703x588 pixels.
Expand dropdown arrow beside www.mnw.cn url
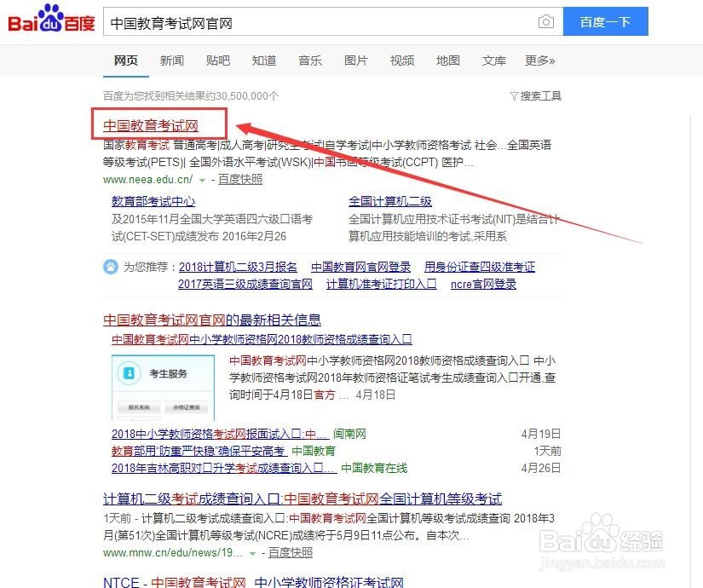(252, 553)
